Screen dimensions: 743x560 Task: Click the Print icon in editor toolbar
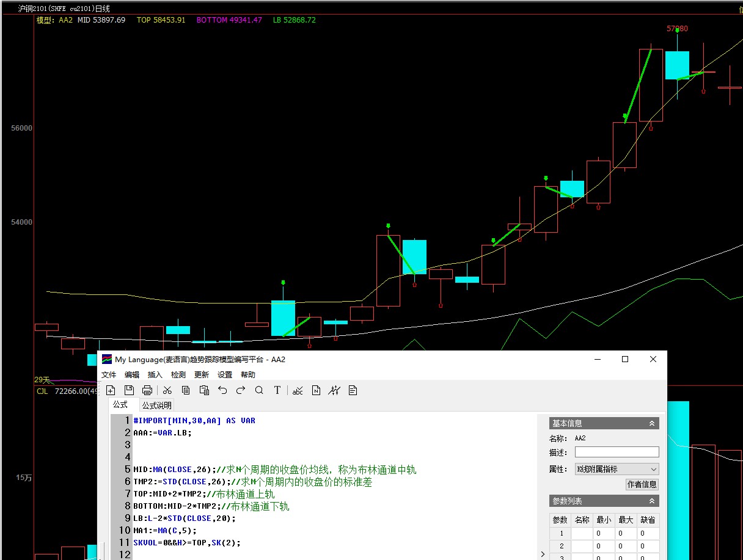(147, 390)
